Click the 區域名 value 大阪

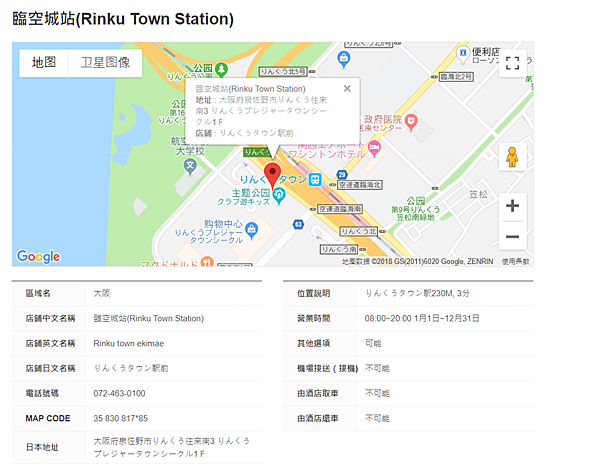(102, 293)
